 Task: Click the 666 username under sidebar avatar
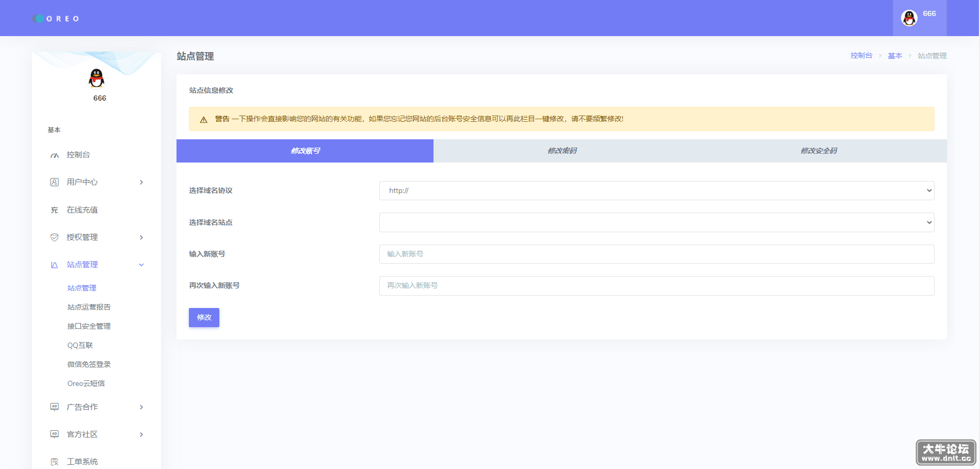[100, 98]
